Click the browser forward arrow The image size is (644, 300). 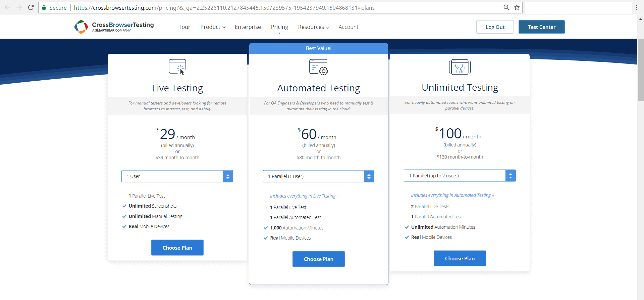click(19, 7)
